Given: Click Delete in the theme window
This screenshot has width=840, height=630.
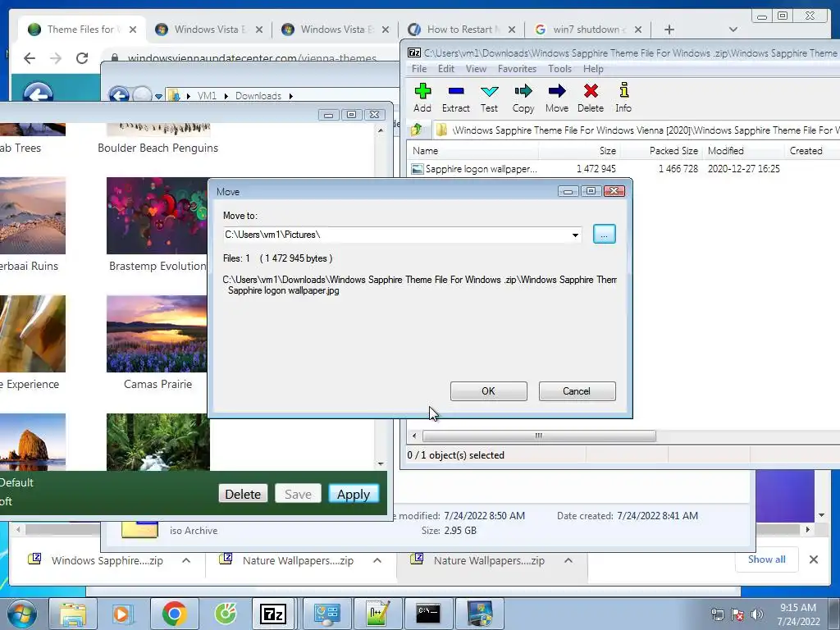Looking at the screenshot, I should coord(243,494).
